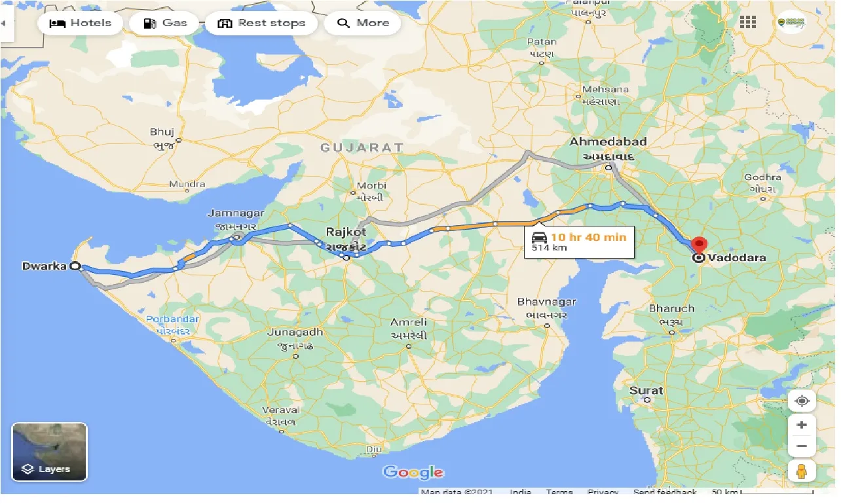Zoom out with the minus button
The width and height of the screenshot is (841, 504).
coord(802,447)
